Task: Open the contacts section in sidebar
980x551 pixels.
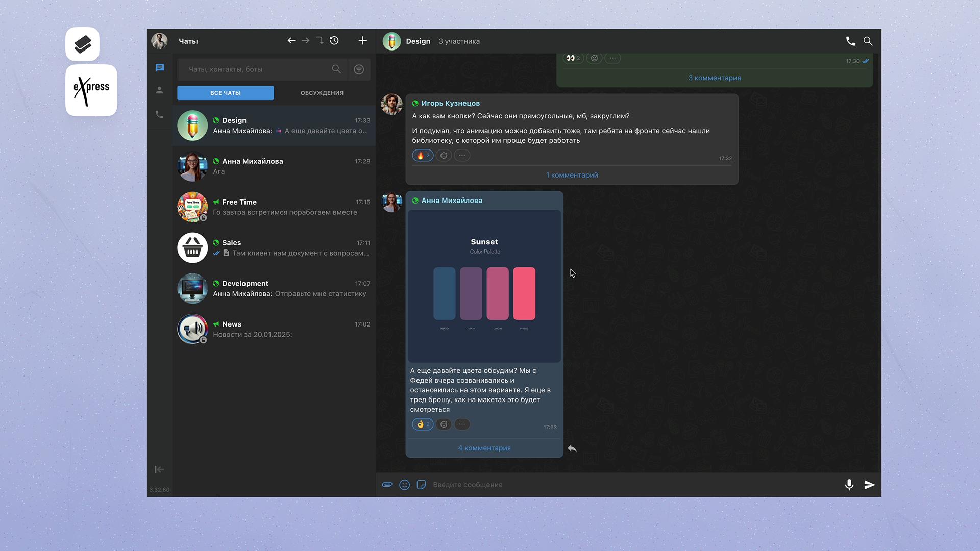Action: coord(159,90)
